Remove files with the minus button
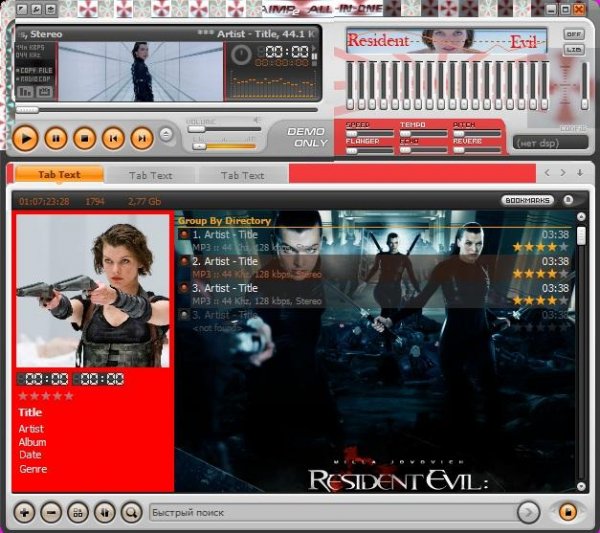 point(51,512)
